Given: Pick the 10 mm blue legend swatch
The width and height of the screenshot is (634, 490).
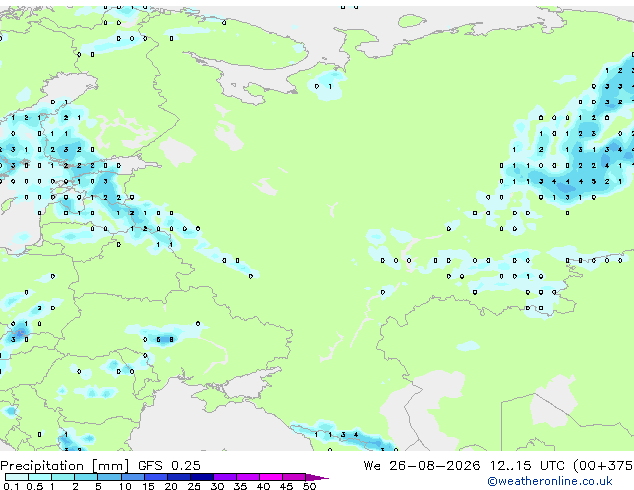Looking at the screenshot, I should coord(132,477).
